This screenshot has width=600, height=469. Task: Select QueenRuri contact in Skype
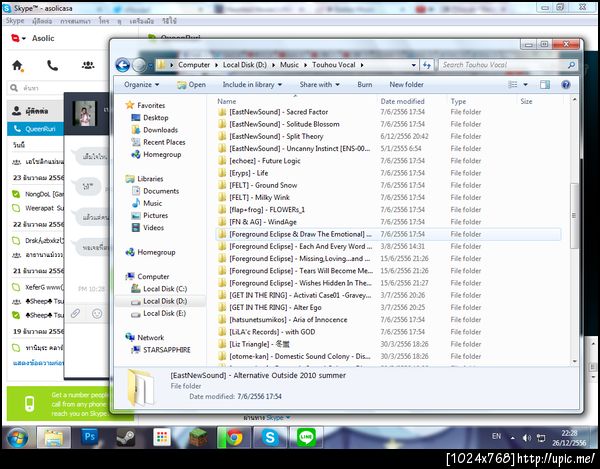tap(35, 129)
